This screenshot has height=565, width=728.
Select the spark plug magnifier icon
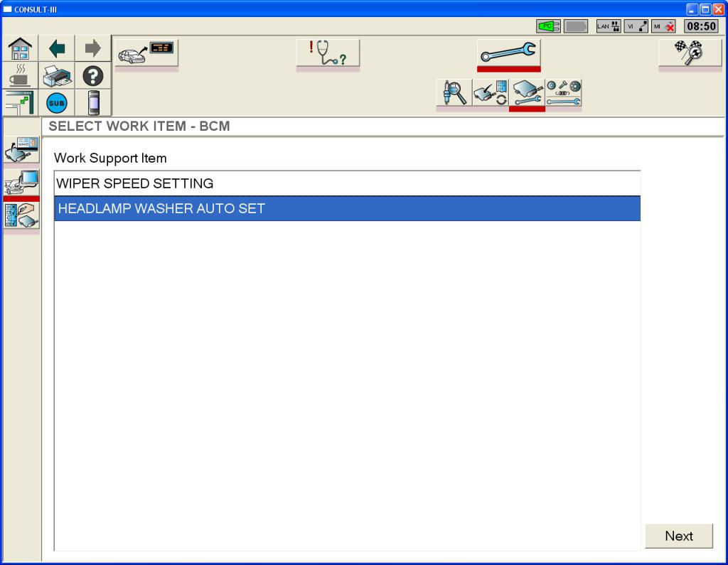(x=454, y=94)
